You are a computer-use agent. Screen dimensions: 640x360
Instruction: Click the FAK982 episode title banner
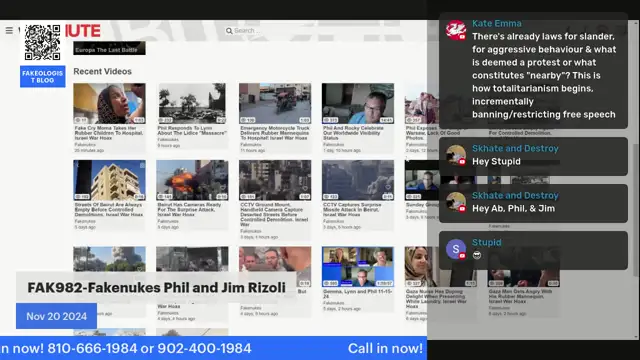coord(156,287)
